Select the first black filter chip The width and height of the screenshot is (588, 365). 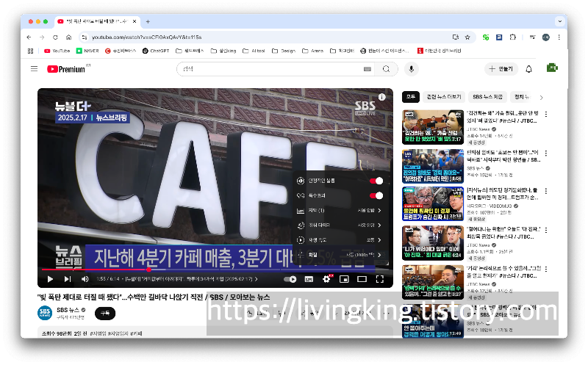pyautogui.click(x=411, y=97)
